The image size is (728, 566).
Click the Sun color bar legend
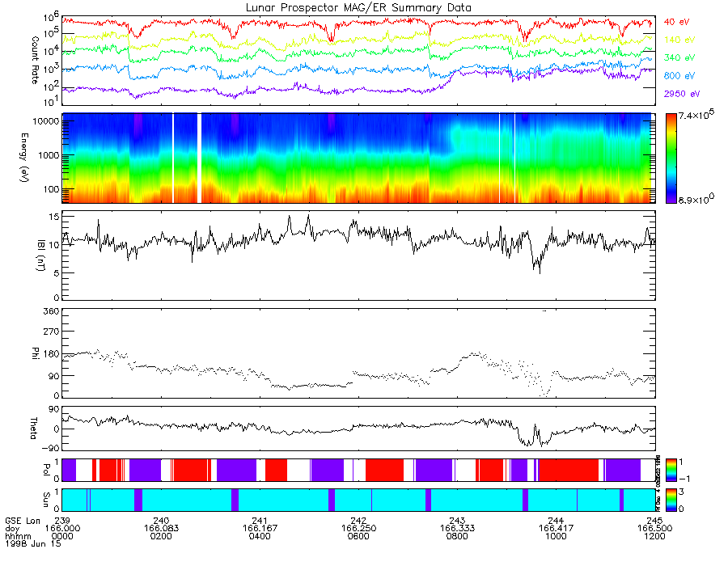pyautogui.click(x=671, y=501)
